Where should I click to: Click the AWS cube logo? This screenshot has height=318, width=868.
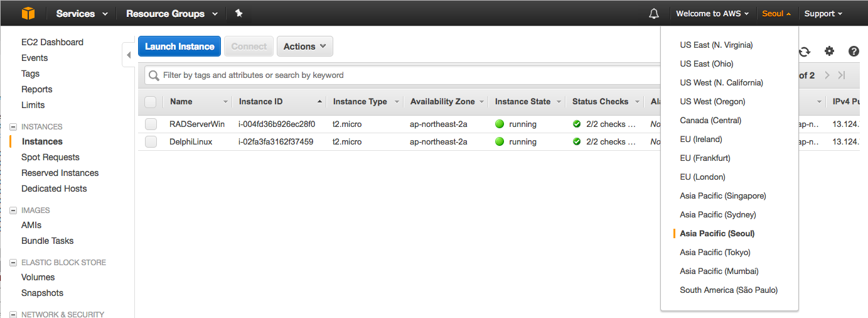click(x=28, y=13)
